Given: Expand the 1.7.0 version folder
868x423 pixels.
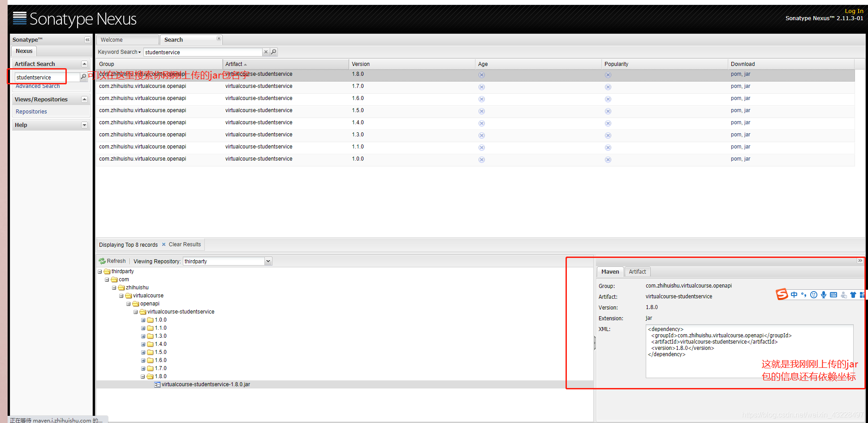Looking at the screenshot, I should point(143,369).
